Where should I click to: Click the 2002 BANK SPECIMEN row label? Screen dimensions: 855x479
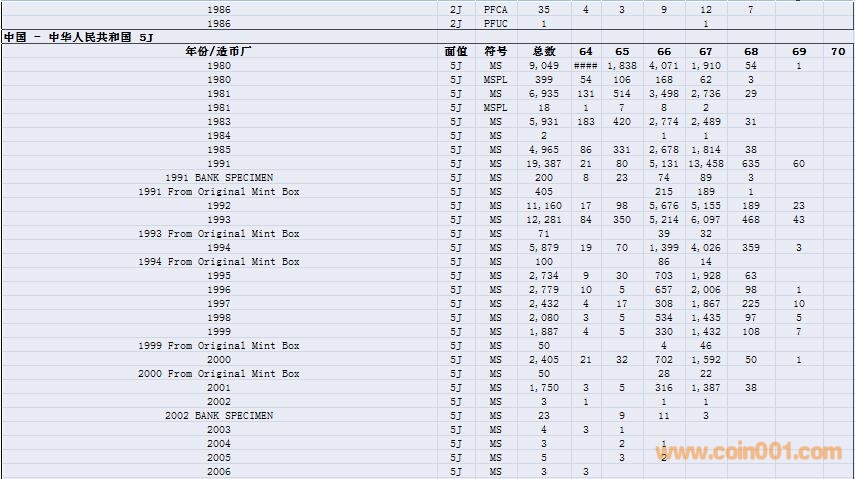coord(218,415)
